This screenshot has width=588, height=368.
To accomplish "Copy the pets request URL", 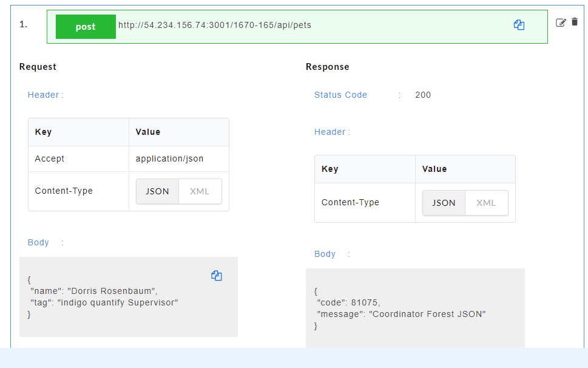I will (519, 24).
